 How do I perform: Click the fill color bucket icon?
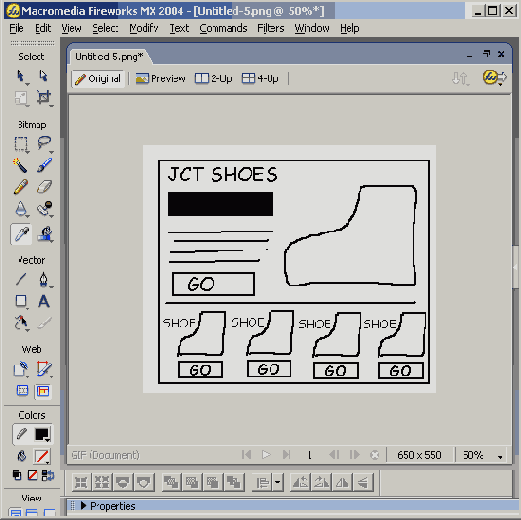pyautogui.click(x=22, y=456)
